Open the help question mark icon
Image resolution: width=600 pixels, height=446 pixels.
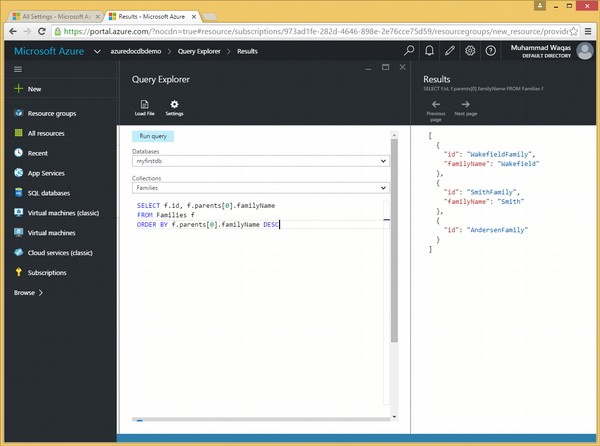tap(490, 50)
